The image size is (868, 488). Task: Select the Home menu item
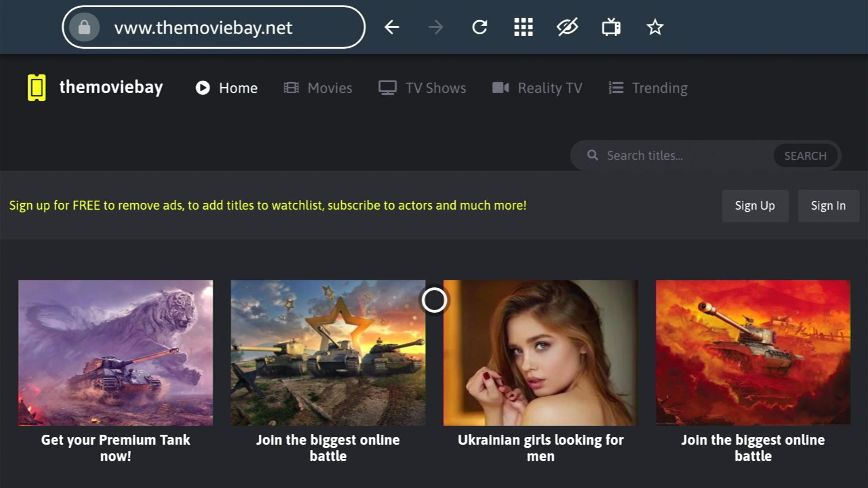[226, 88]
